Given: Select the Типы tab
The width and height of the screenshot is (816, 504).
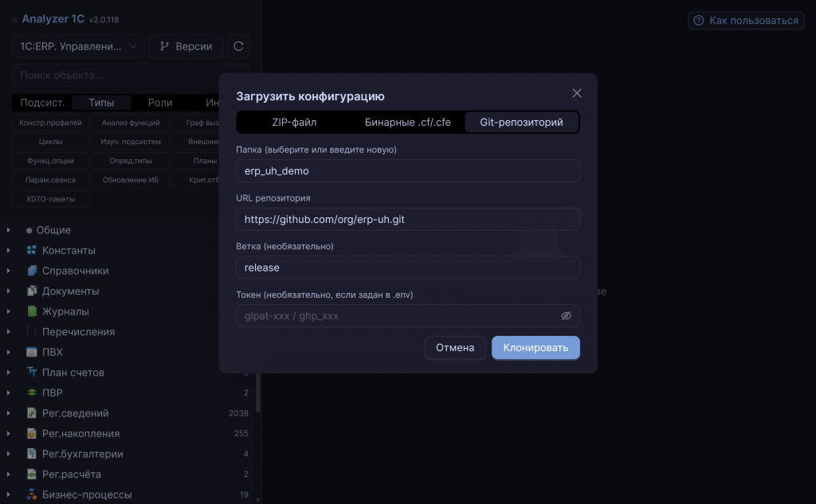Looking at the screenshot, I should [x=101, y=103].
